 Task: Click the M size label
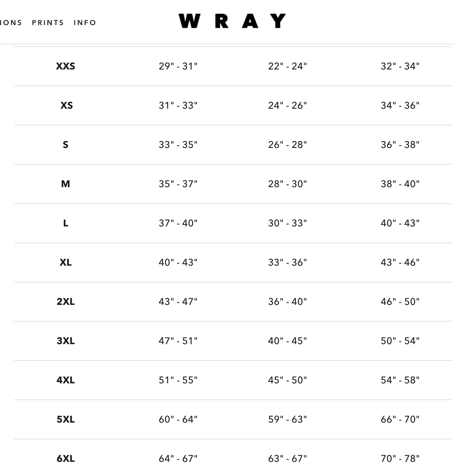tap(66, 184)
